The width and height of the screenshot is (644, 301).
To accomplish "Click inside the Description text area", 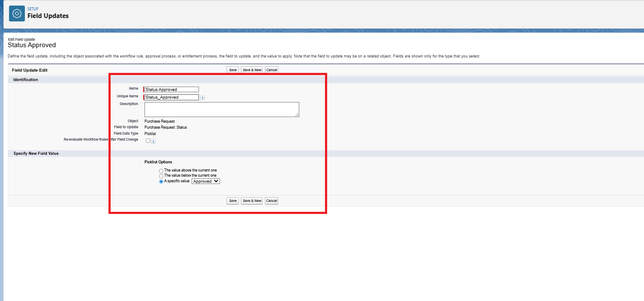I will tap(221, 109).
